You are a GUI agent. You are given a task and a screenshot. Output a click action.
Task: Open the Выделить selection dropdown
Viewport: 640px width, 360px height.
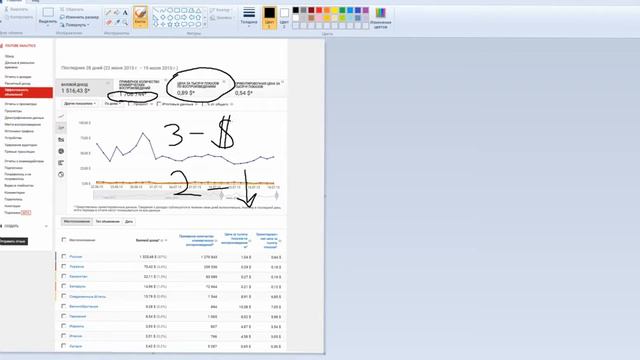tap(48, 18)
